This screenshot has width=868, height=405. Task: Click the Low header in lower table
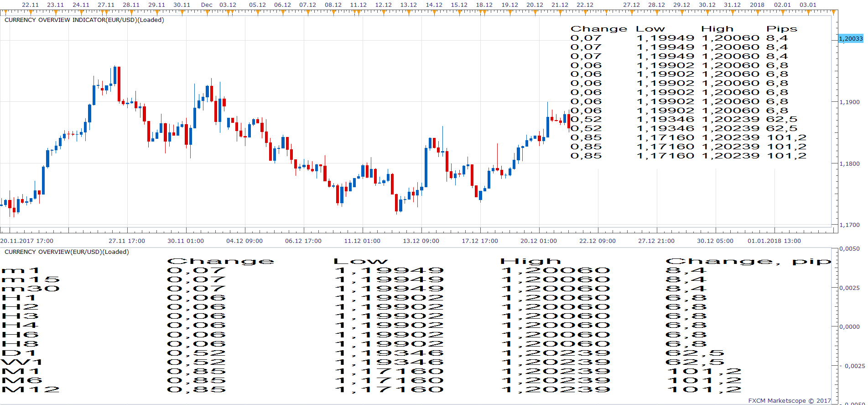click(x=360, y=261)
